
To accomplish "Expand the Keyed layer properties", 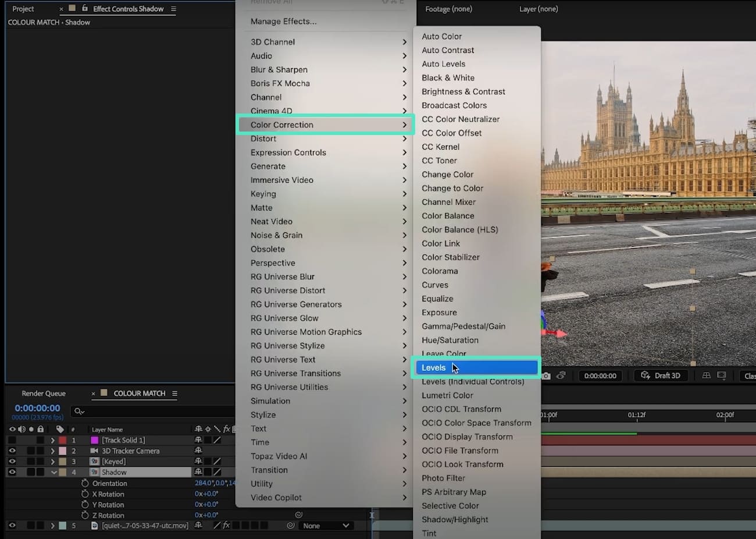I will tap(52, 462).
